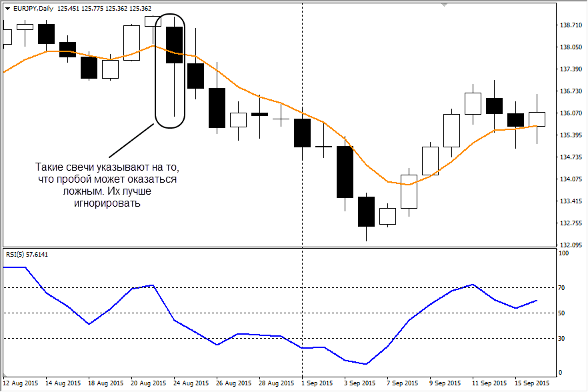Click the 15 Sep 2015 date label
Viewport: 588px width, 392px height.
pos(533,383)
